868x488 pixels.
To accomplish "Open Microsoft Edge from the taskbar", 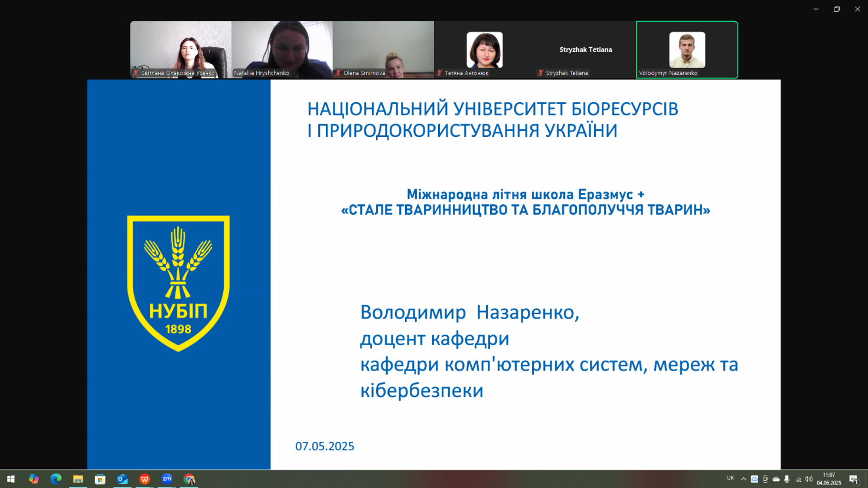I will point(56,479).
